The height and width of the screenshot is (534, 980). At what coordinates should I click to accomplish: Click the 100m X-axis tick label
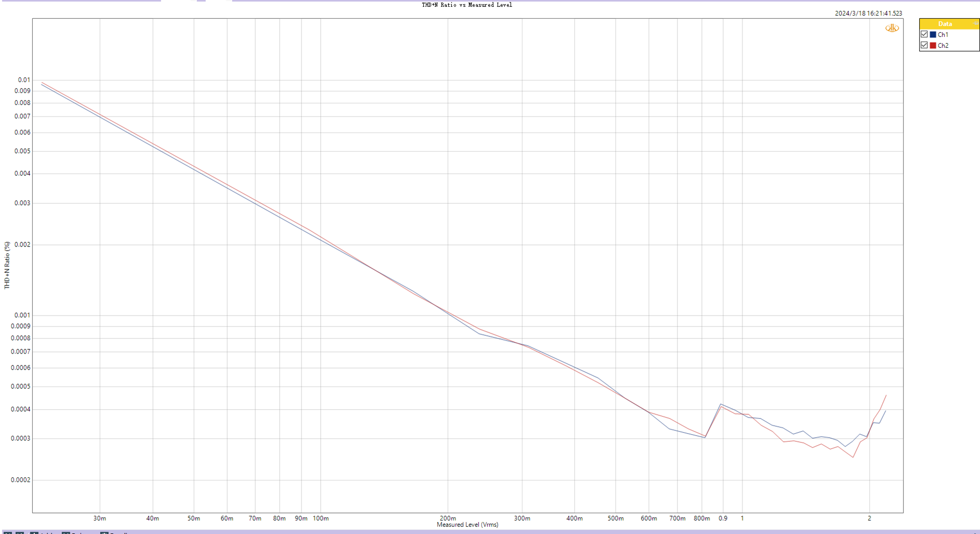tap(321, 518)
